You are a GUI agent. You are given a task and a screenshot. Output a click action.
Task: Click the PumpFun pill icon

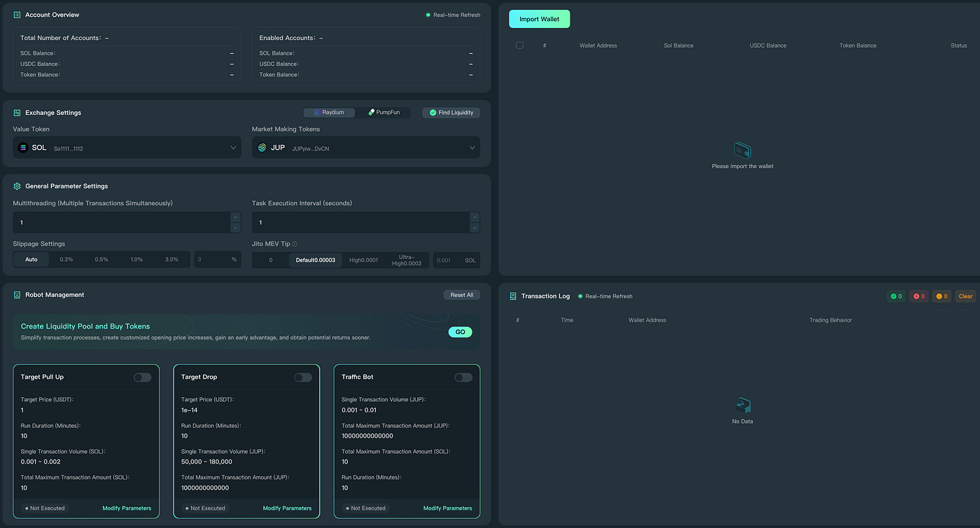click(x=371, y=112)
